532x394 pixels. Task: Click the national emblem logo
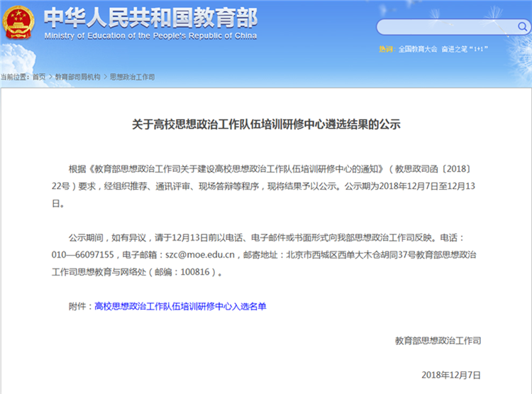pyautogui.click(x=21, y=22)
